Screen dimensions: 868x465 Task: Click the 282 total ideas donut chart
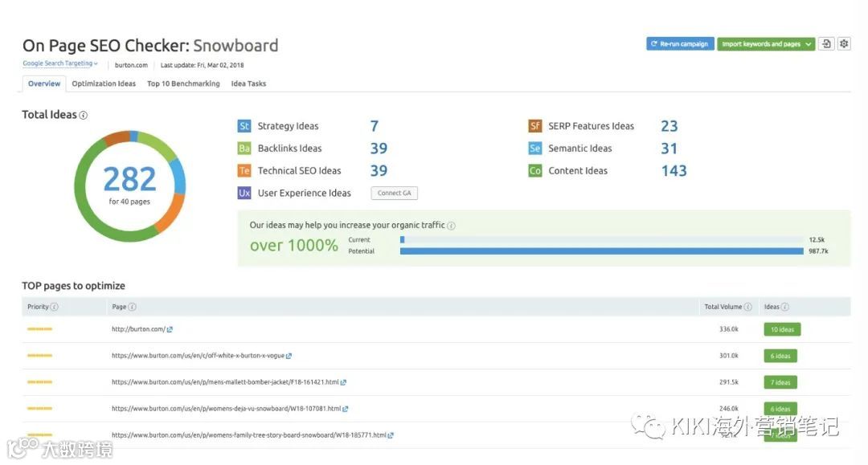(129, 186)
